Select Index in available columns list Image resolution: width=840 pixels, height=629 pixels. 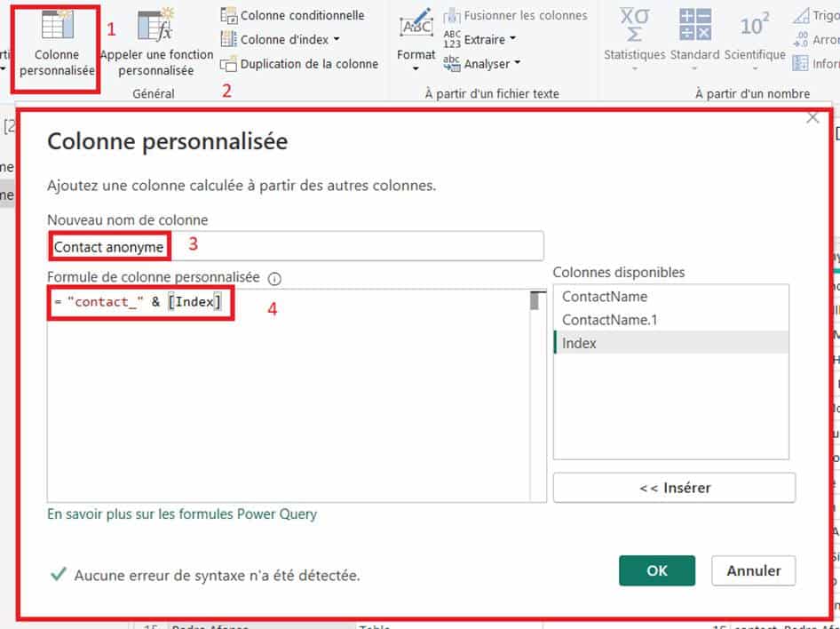pos(580,343)
